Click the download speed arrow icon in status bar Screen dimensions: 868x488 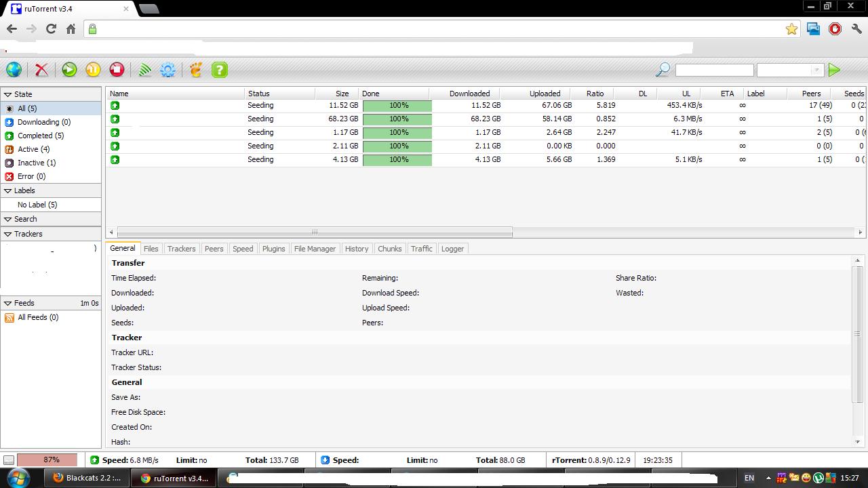point(325,460)
